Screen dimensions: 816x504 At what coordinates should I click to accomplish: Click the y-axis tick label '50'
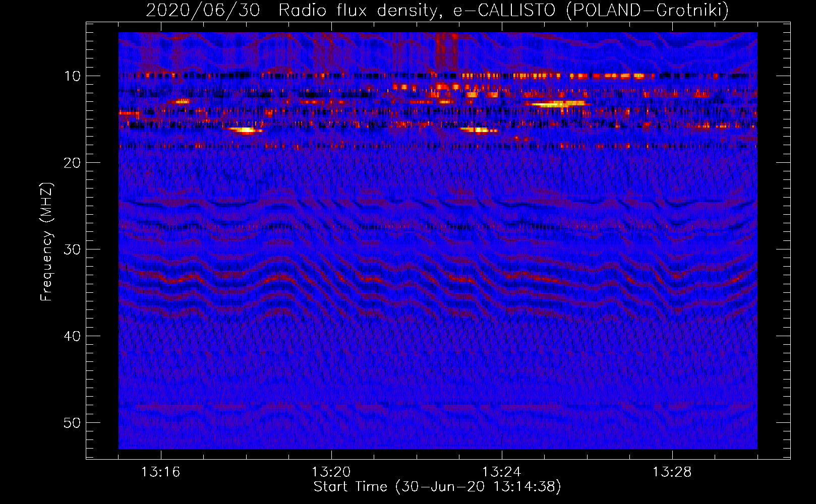tap(72, 423)
